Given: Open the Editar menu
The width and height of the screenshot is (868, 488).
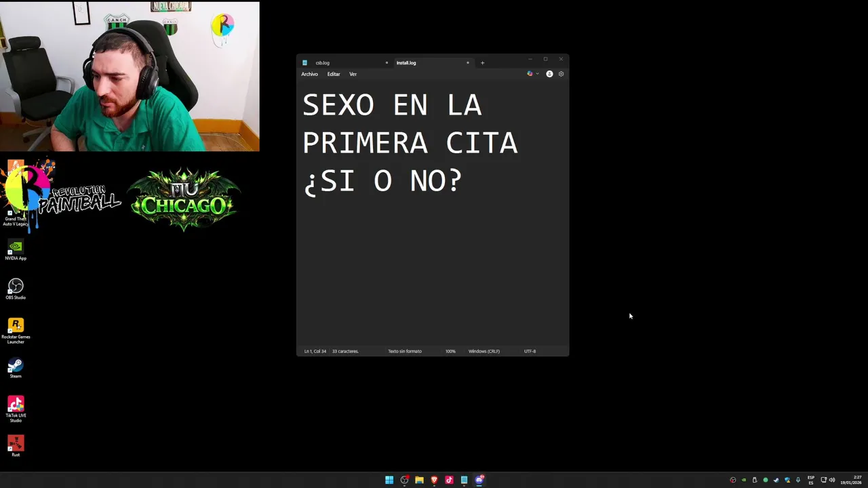Looking at the screenshot, I should point(334,74).
